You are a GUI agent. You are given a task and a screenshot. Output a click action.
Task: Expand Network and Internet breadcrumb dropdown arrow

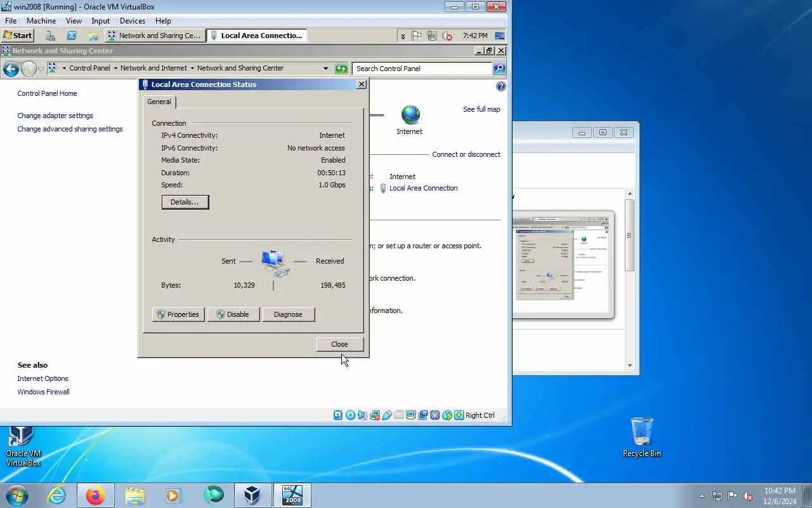pyautogui.click(x=192, y=68)
